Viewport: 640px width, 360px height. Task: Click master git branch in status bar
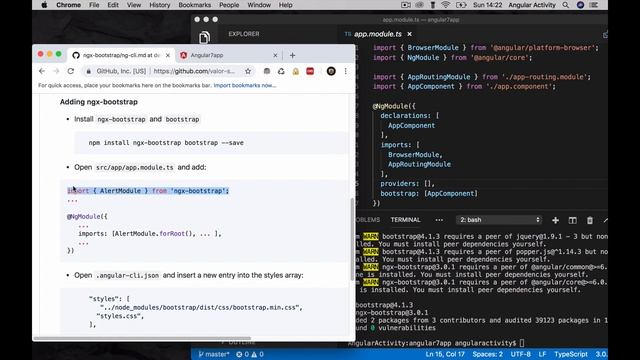pos(214,354)
